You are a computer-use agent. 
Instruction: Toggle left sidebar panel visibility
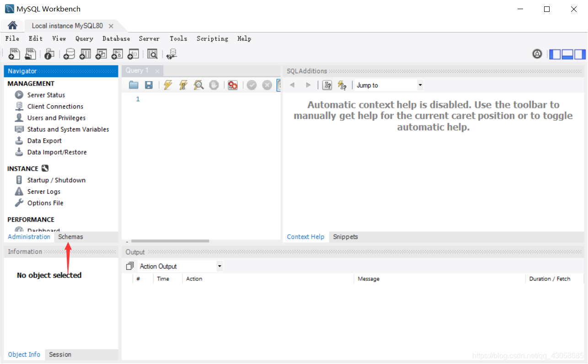point(555,54)
